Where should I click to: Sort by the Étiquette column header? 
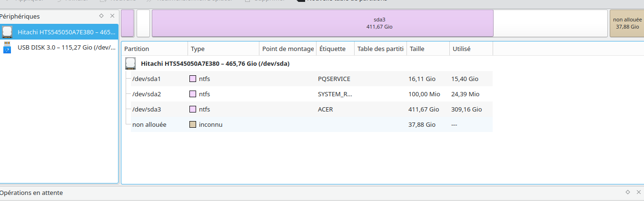[x=335, y=49]
